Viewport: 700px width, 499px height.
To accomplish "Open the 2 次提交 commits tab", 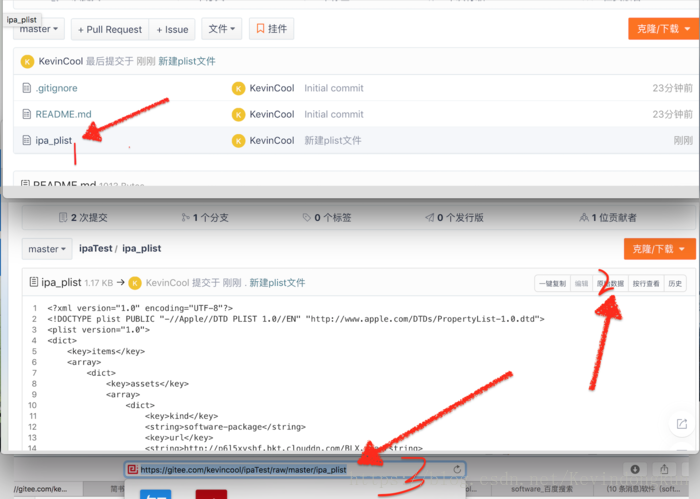I will click(x=83, y=217).
